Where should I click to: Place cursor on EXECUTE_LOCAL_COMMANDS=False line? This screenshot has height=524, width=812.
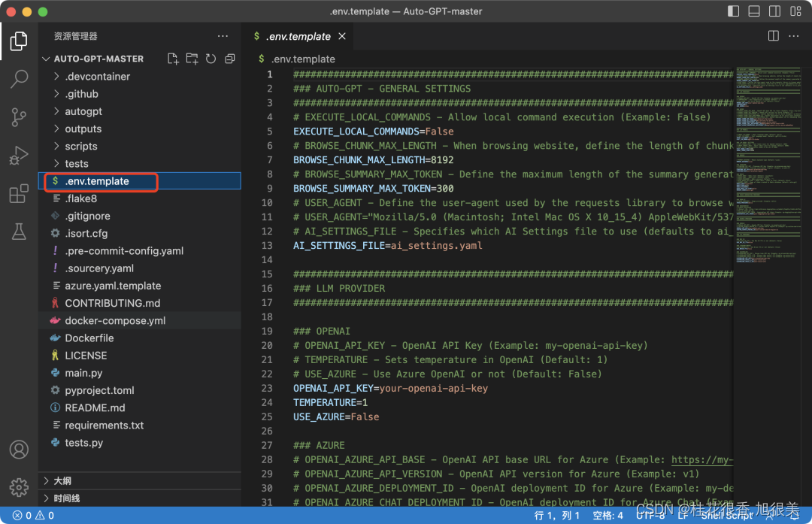coord(374,132)
